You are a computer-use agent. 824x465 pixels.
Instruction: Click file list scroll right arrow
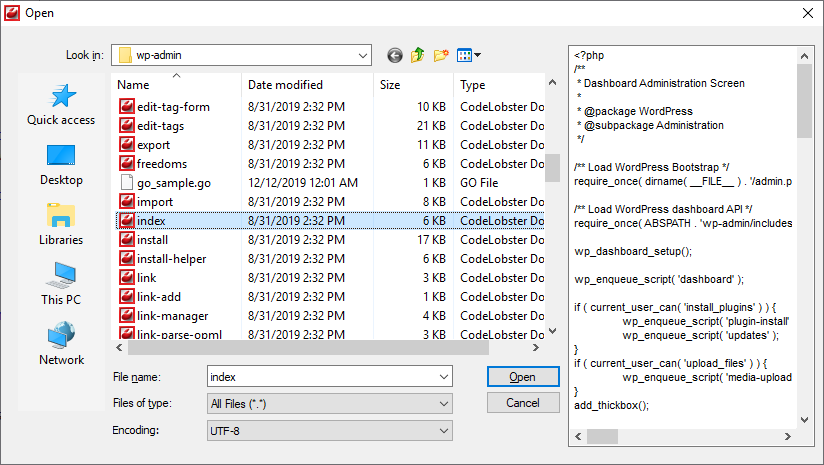click(x=536, y=347)
